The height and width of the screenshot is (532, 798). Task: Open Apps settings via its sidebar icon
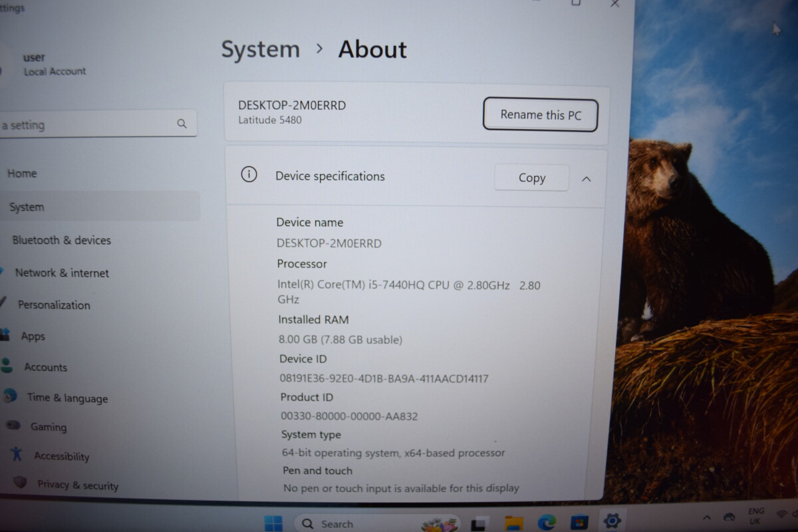click(5, 334)
